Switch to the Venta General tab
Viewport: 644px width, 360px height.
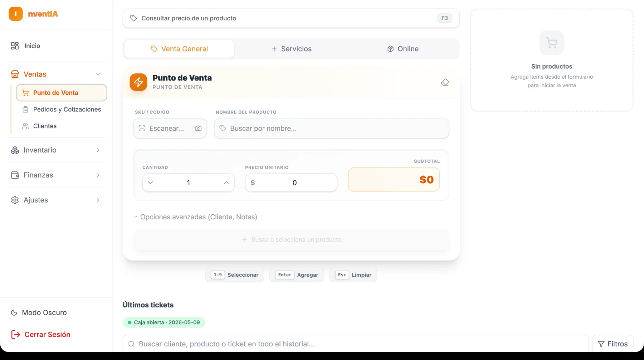179,49
